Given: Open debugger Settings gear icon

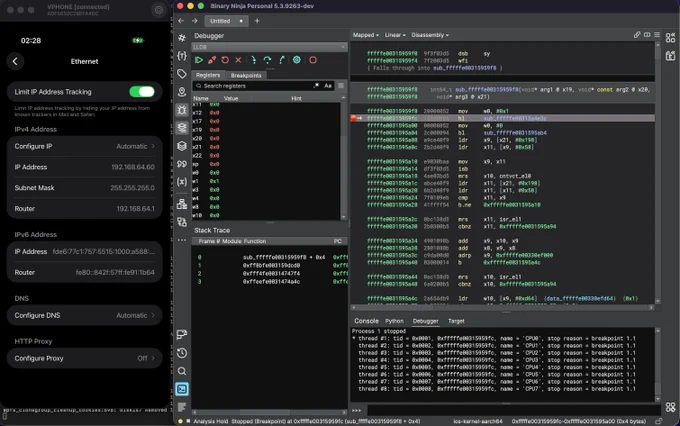Looking at the screenshot, I should [x=297, y=60].
